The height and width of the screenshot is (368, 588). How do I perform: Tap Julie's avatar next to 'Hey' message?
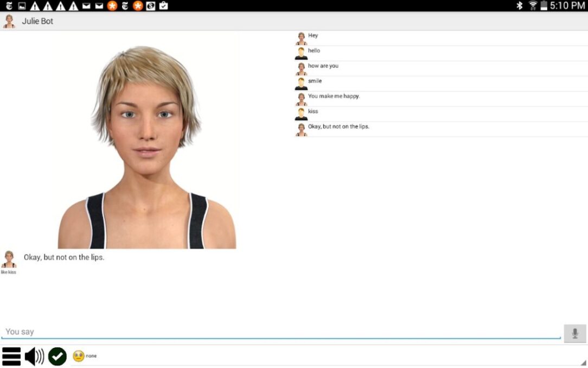point(302,35)
